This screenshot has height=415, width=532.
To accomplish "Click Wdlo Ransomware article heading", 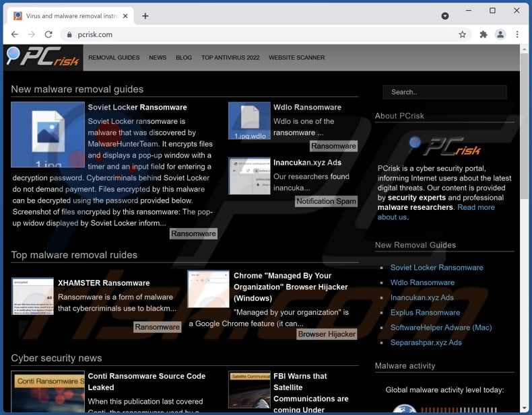I will point(307,108).
